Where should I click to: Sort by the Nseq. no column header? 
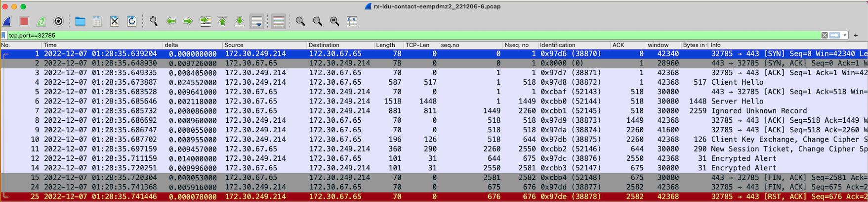(x=520, y=45)
